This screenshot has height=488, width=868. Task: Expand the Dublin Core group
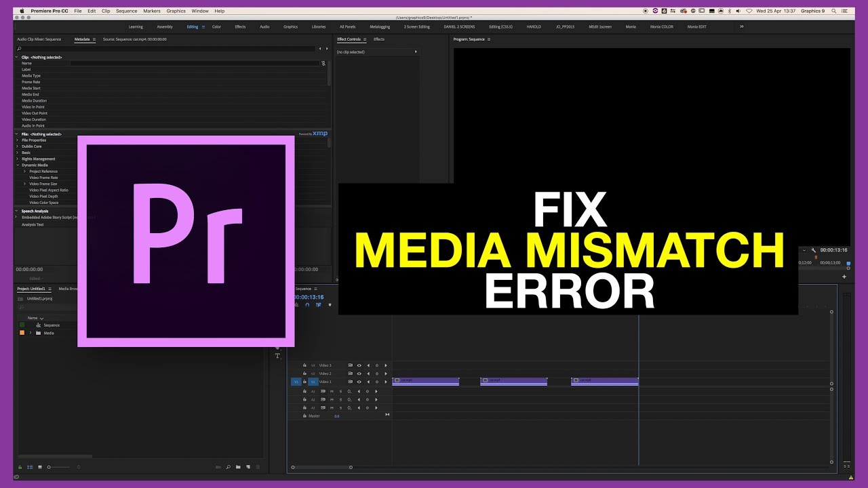pyautogui.click(x=18, y=146)
